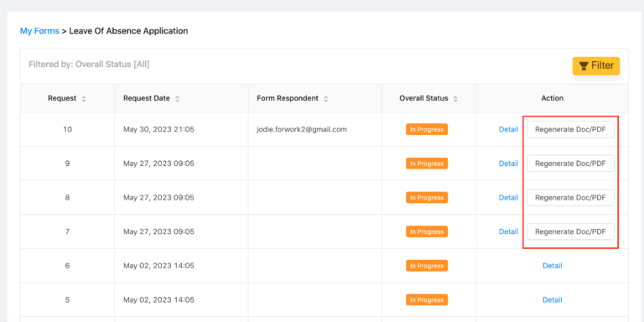
Task: Sort by Request column arrows
Action: [84, 99]
